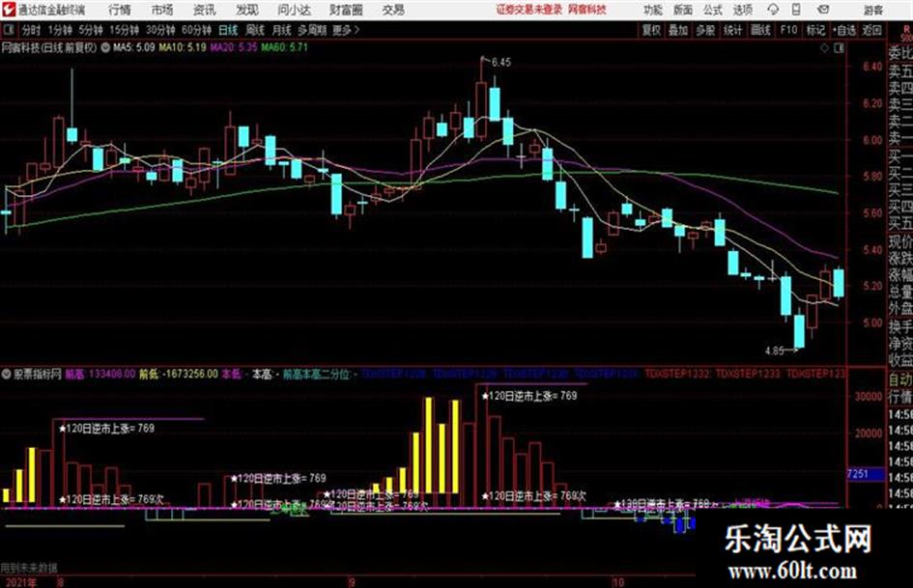The height and width of the screenshot is (588, 913).
Task: Click the 现价 row in quote panel
Action: 899,241
